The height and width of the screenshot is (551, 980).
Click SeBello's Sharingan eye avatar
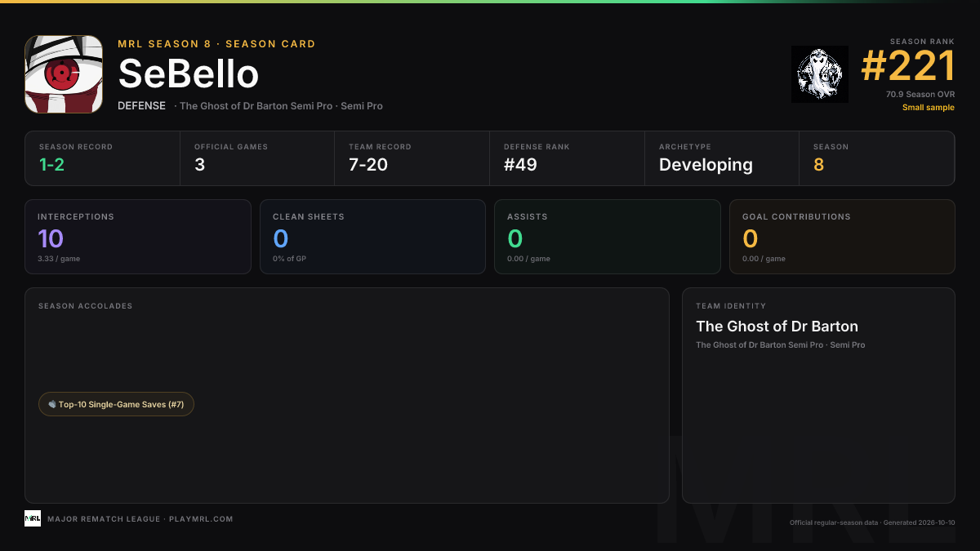(64, 74)
